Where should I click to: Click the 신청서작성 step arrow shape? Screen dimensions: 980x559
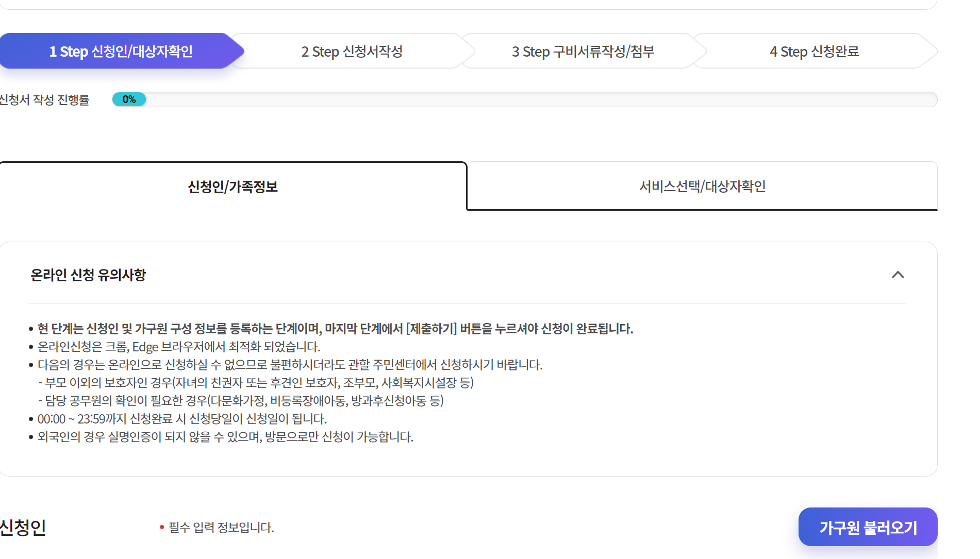pos(354,51)
